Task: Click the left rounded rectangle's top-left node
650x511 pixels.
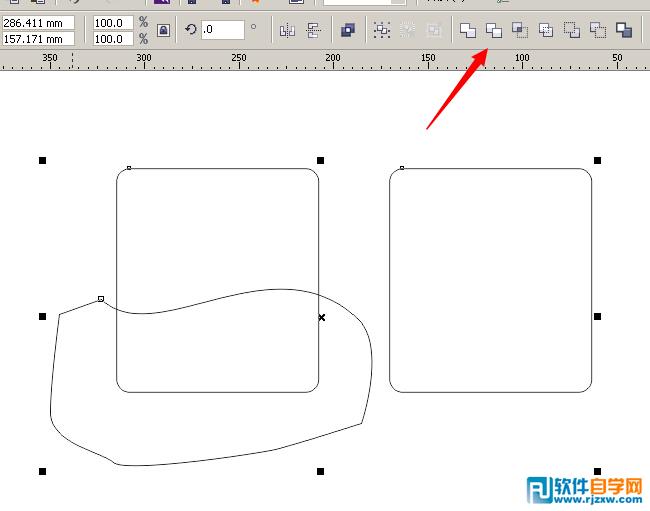Action: pyautogui.click(x=129, y=168)
